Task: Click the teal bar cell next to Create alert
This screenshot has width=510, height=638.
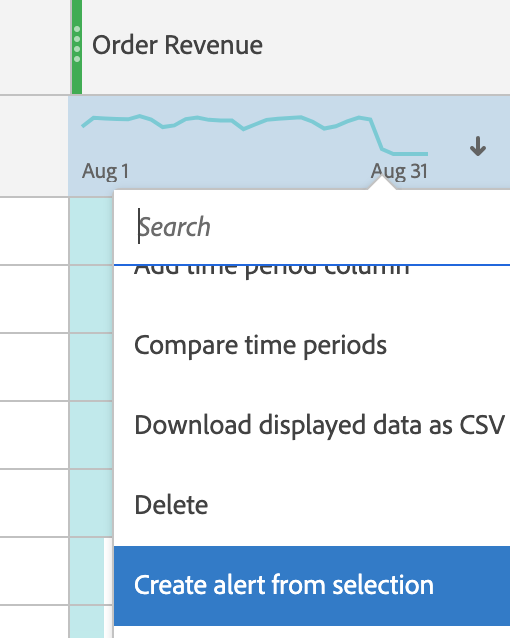Action: 87,571
